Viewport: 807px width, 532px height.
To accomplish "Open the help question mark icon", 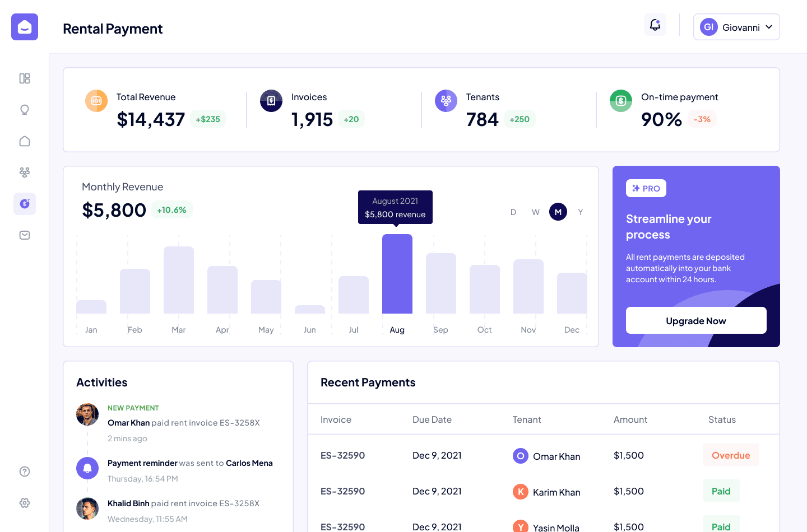I will tap(25, 472).
